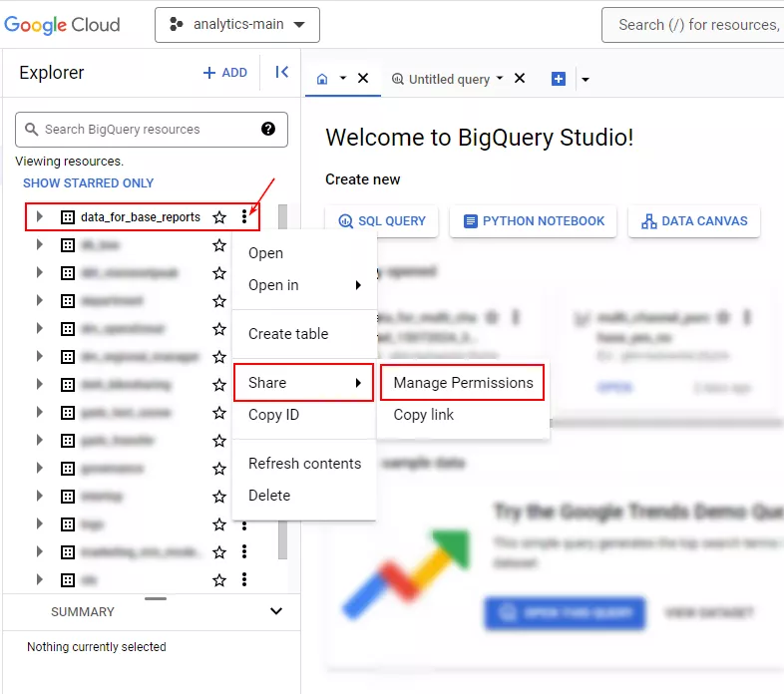Click Manage Permissions in Share submenu
784x694 pixels.
pyautogui.click(x=463, y=383)
